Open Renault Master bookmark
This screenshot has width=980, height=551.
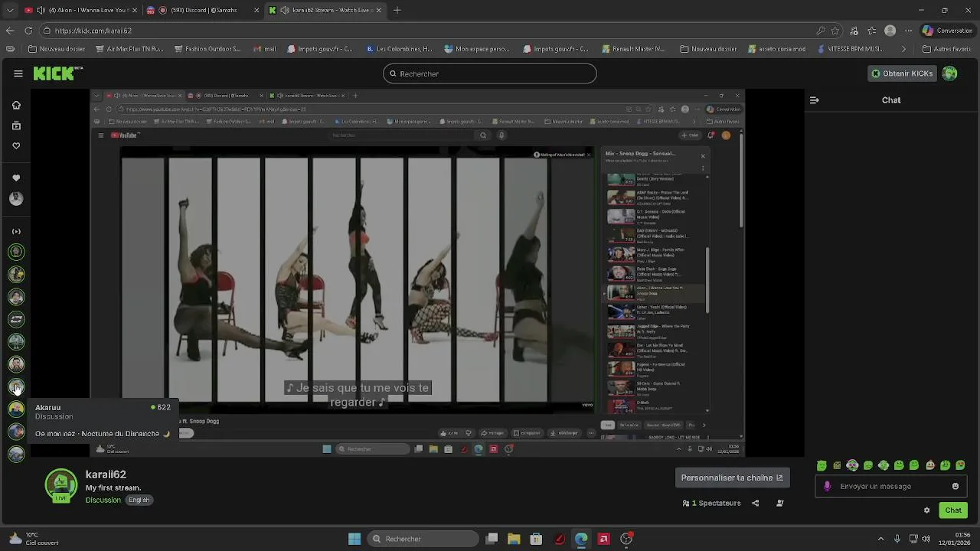pos(632,49)
